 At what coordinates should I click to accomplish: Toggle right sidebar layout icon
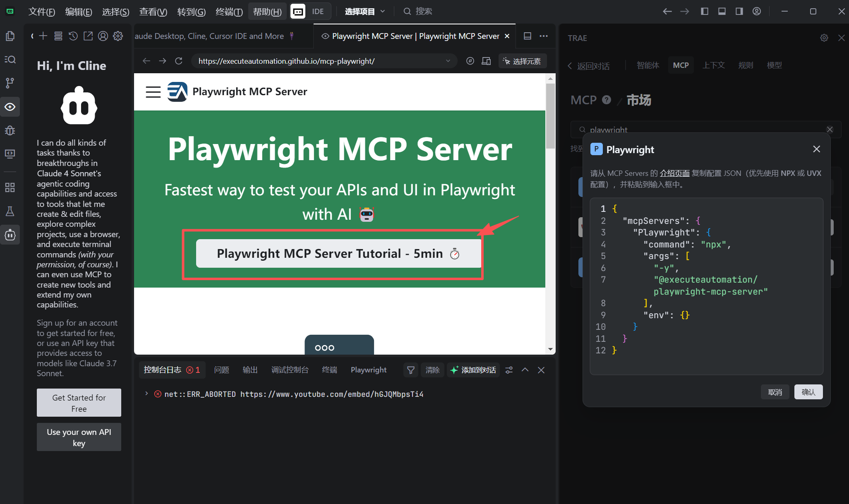pos(739,11)
